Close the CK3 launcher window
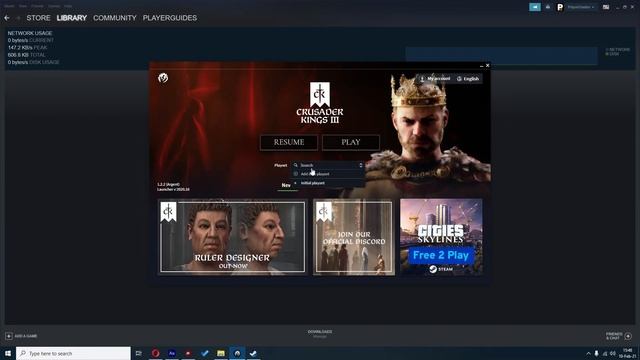The image size is (640, 360). click(487, 65)
